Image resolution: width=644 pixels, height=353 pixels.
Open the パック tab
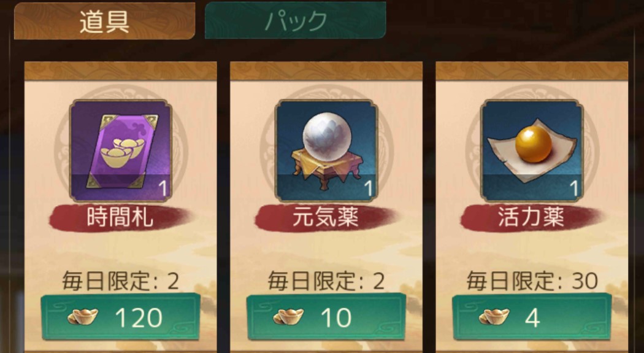tap(295, 20)
